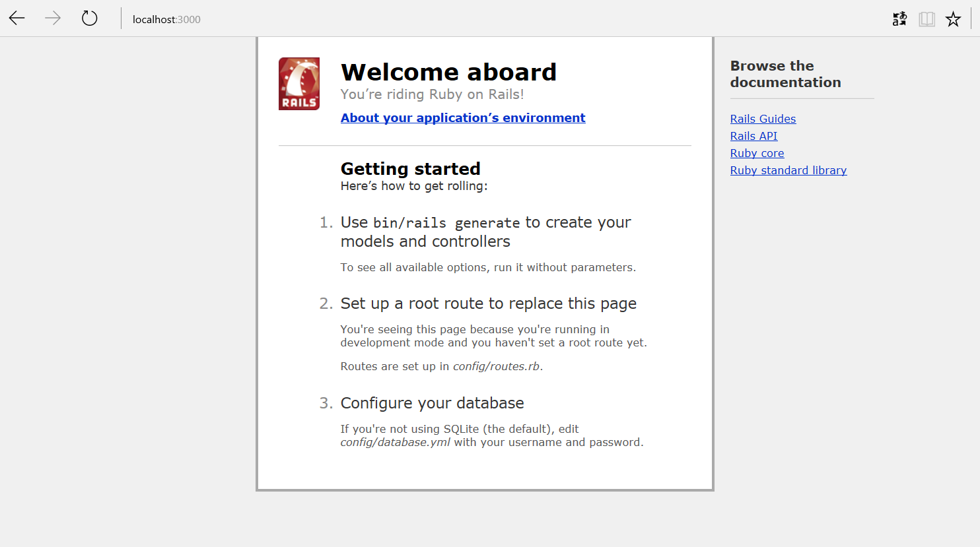The image size is (980, 547).
Task: Open the Rails API link
Action: coord(753,136)
